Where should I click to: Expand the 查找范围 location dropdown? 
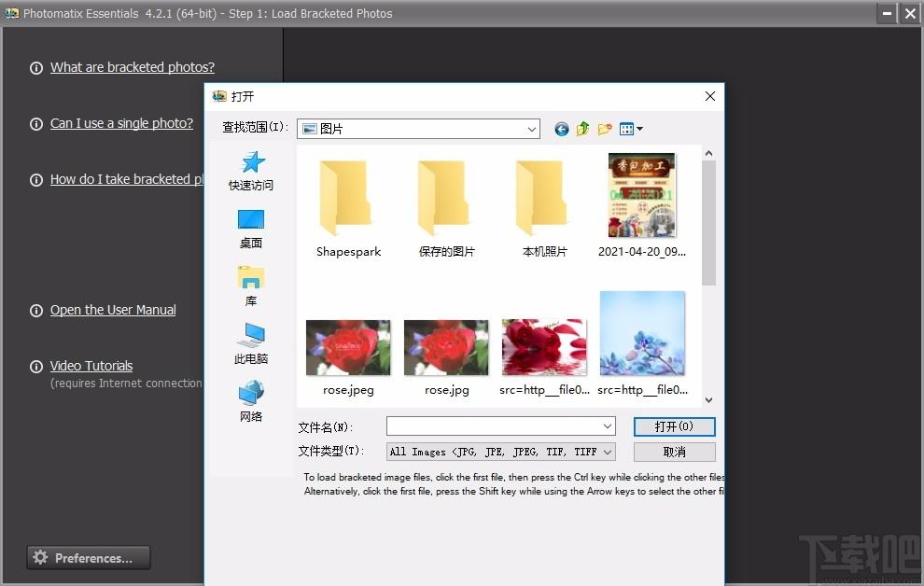(x=532, y=129)
